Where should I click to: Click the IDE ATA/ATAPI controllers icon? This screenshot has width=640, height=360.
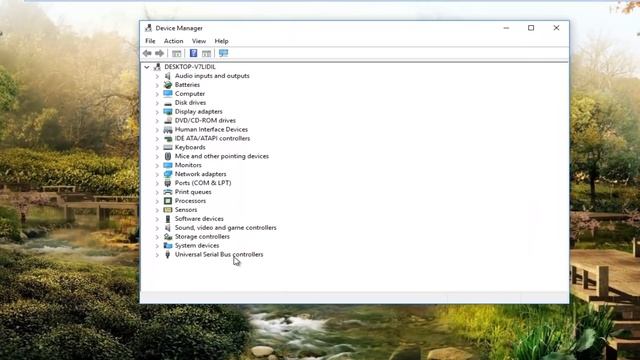168,138
